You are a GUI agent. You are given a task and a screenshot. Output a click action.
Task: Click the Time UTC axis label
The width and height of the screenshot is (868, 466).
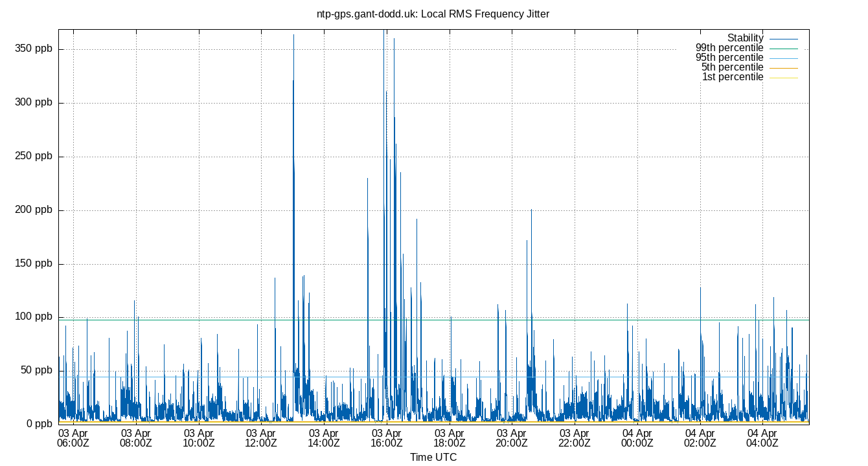pyautogui.click(x=435, y=457)
